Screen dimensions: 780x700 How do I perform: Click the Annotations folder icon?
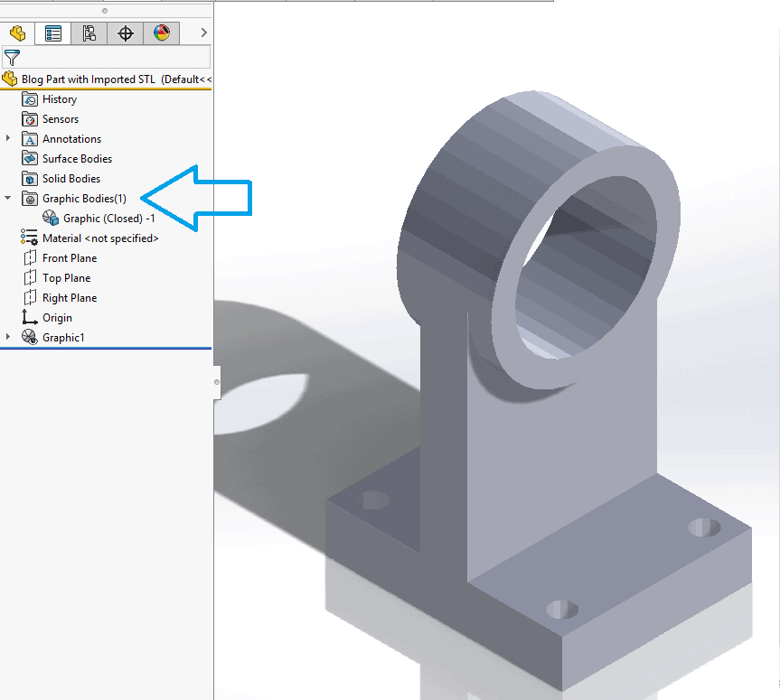pyautogui.click(x=29, y=139)
